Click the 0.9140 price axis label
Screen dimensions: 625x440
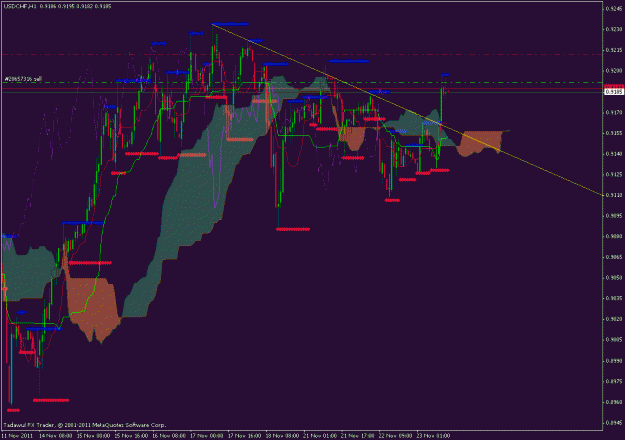(614, 153)
